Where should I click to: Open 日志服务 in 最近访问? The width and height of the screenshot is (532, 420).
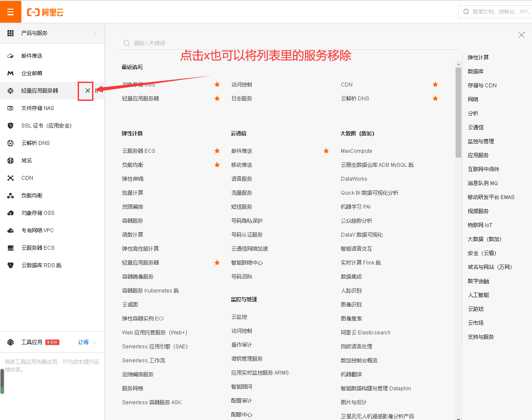pos(242,99)
